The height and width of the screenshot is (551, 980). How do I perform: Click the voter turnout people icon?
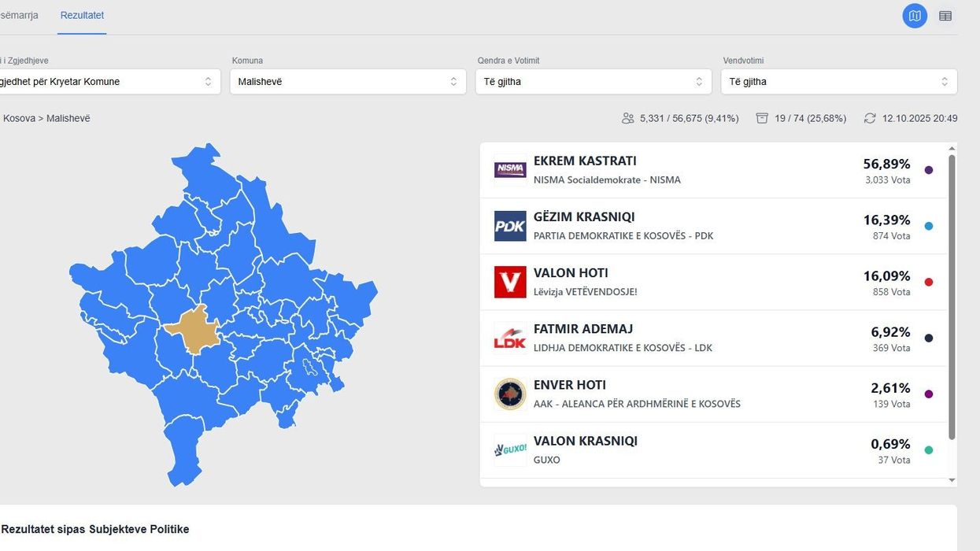click(627, 117)
